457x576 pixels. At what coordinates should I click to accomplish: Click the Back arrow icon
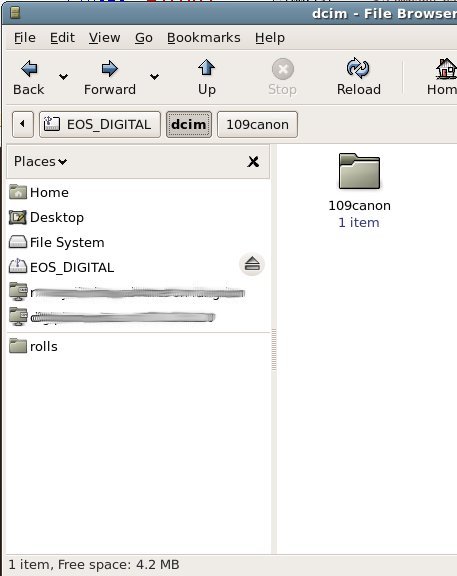29,69
